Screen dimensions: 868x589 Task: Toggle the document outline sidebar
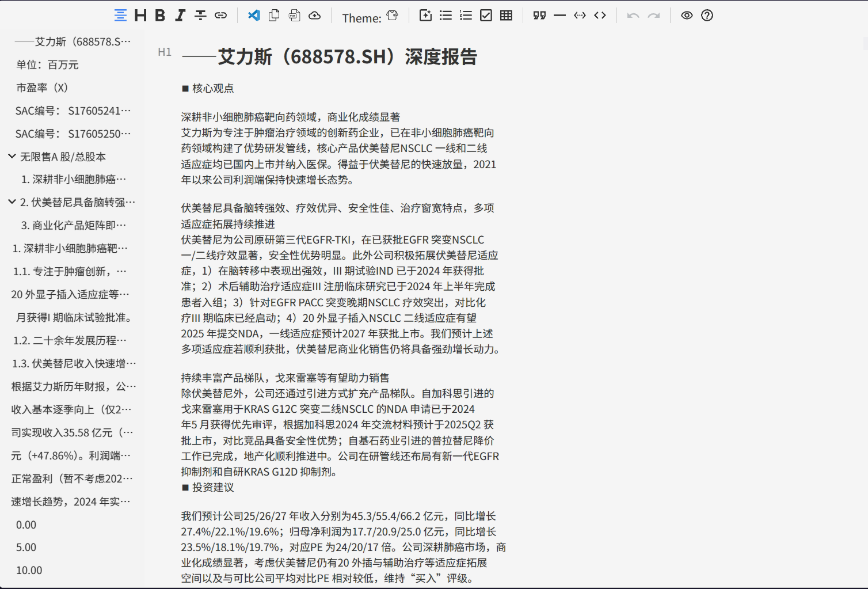point(120,16)
